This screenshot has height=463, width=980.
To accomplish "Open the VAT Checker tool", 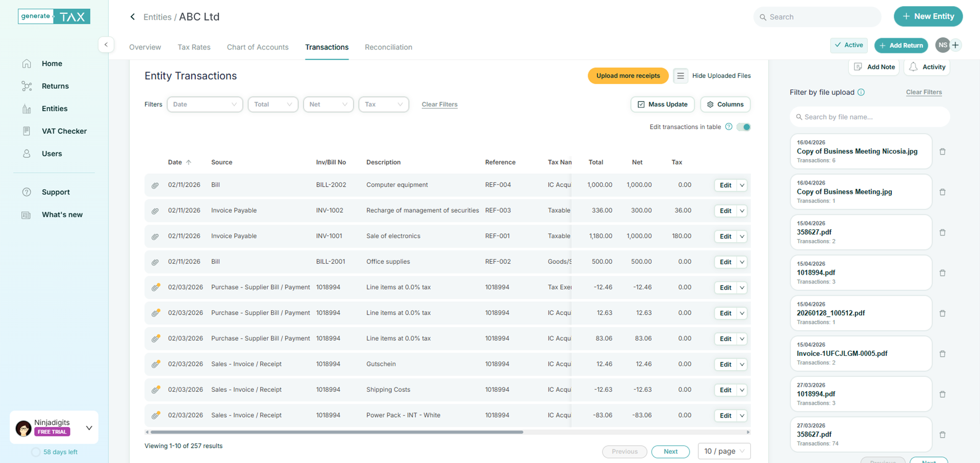I will 64,131.
